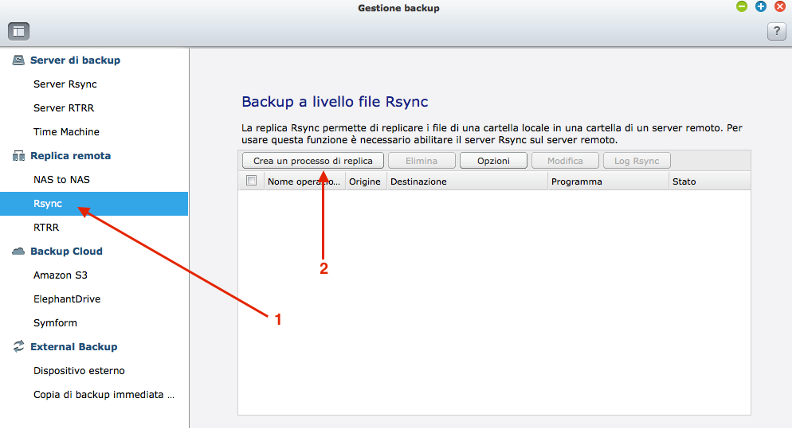Click the green minimize window button
792x428 pixels.
(x=742, y=7)
